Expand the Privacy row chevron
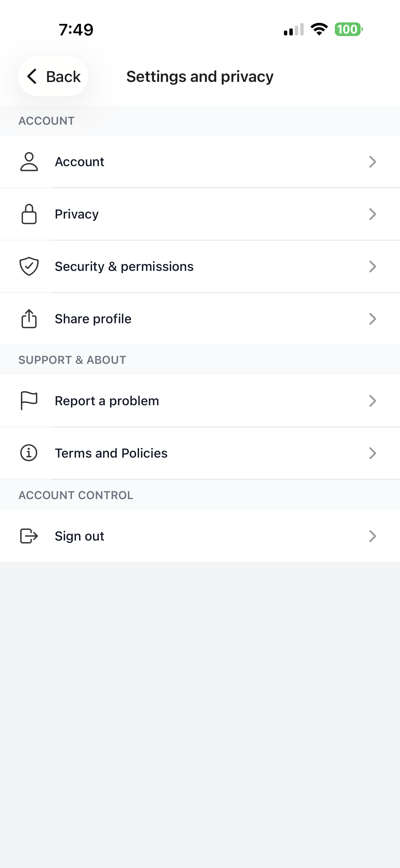The width and height of the screenshot is (400, 868). coord(372,214)
